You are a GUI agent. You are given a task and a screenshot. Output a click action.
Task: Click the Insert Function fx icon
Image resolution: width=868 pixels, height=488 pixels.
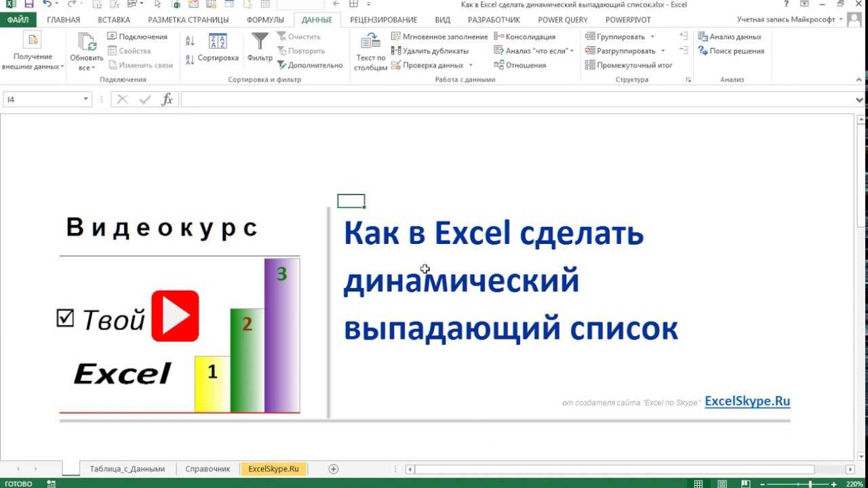167,100
